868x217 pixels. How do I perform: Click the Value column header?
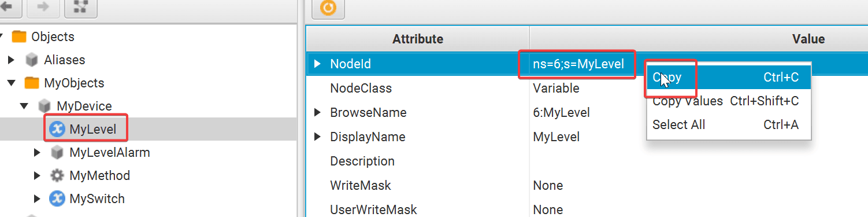point(698,39)
